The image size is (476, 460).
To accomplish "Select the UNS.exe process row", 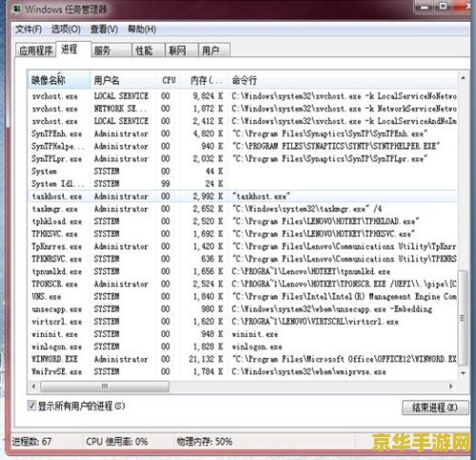I will [243, 296].
